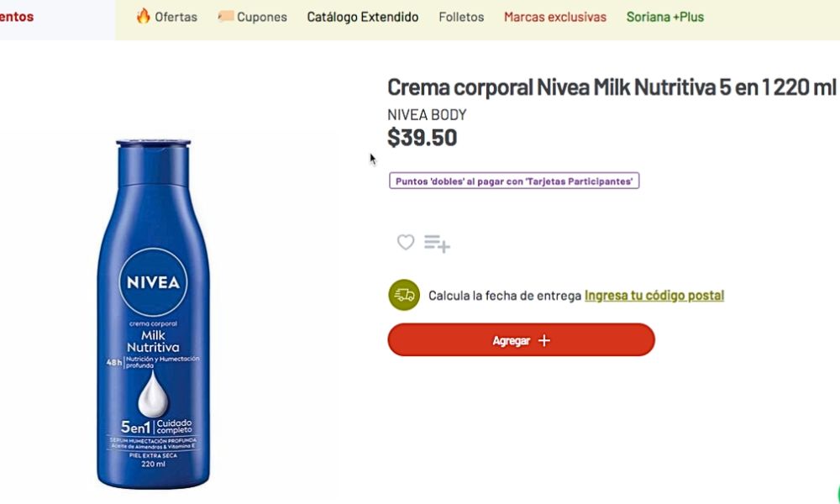Open the Marcas exclusivas section
The width and height of the screenshot is (840, 504).
coord(555,17)
